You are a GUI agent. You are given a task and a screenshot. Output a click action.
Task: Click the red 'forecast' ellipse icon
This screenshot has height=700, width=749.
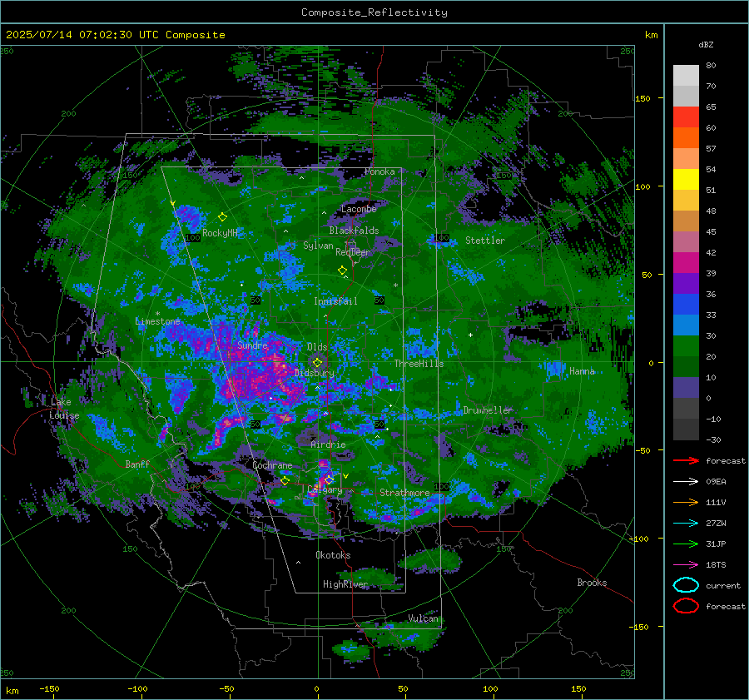pyautogui.click(x=686, y=606)
